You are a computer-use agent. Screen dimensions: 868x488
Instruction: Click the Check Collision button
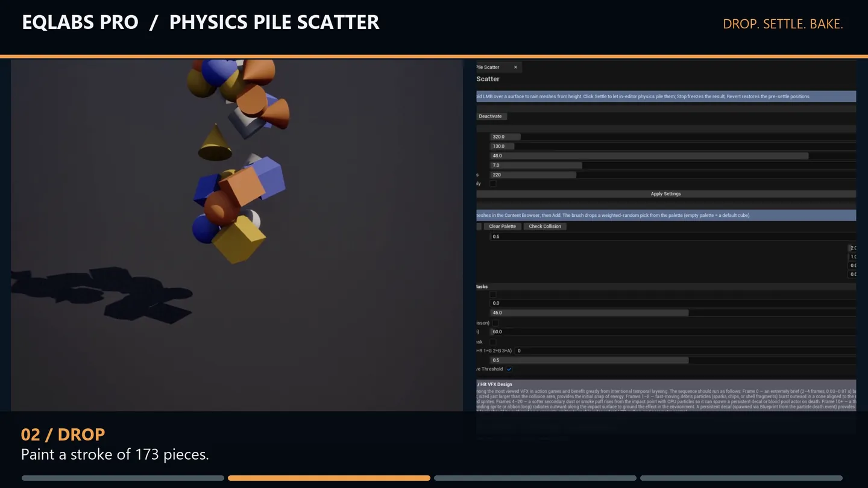[545, 227]
